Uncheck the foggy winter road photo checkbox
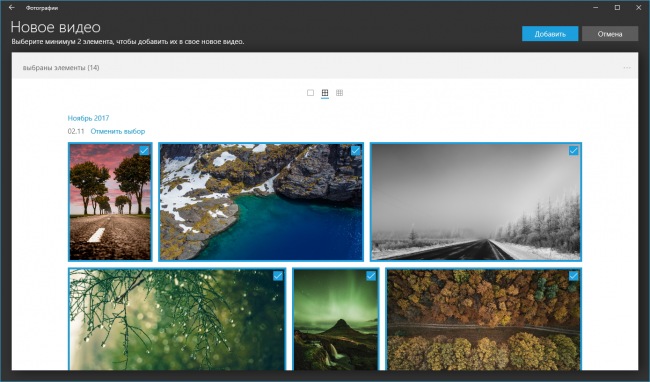 [x=574, y=151]
